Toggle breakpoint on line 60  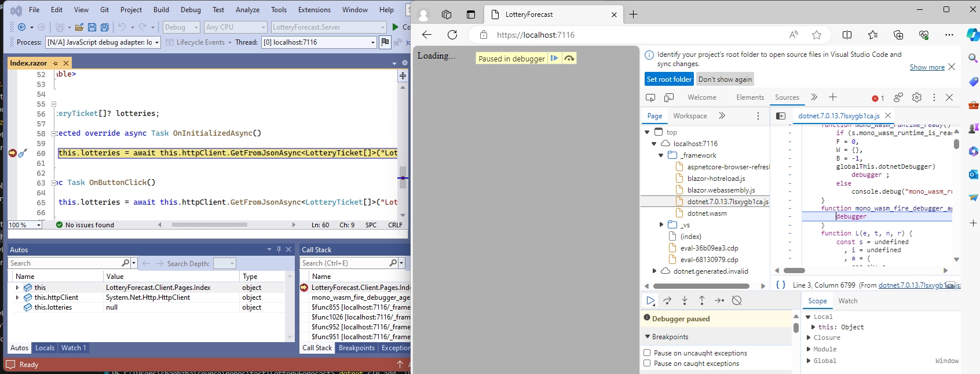(x=13, y=153)
